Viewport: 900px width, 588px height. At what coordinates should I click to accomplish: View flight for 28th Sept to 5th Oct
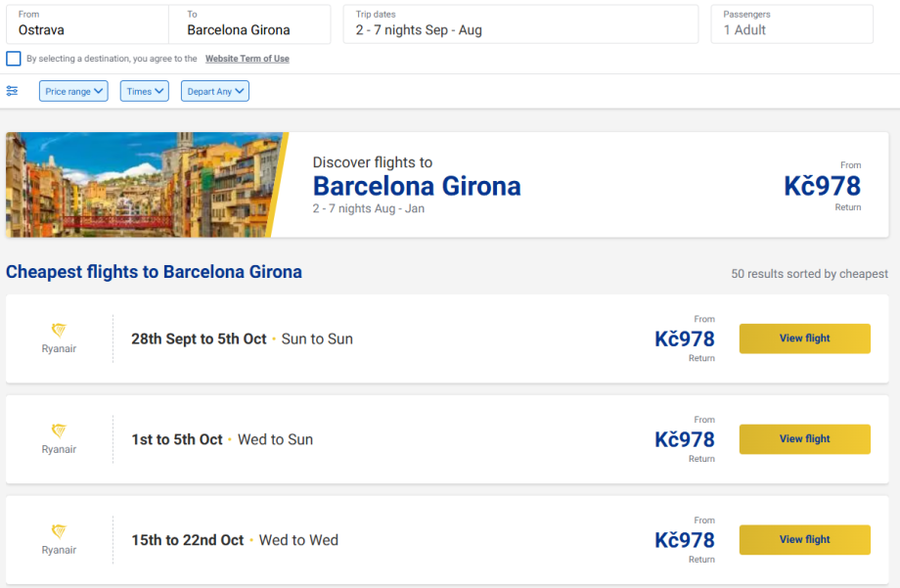point(804,339)
